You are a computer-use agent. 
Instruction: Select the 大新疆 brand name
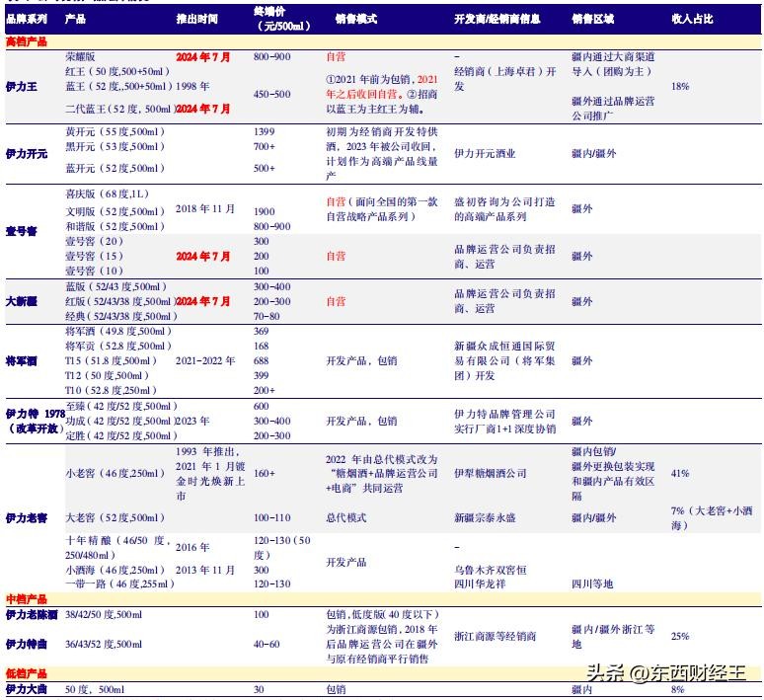(x=23, y=300)
